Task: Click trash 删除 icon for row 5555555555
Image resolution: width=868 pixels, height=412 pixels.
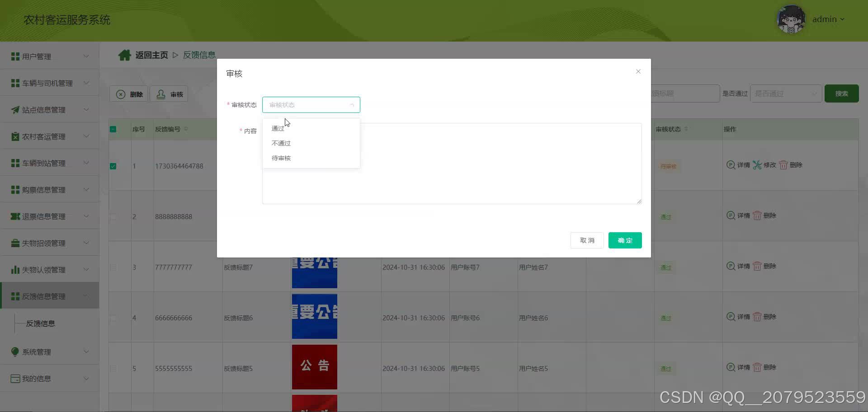Action: tap(757, 367)
